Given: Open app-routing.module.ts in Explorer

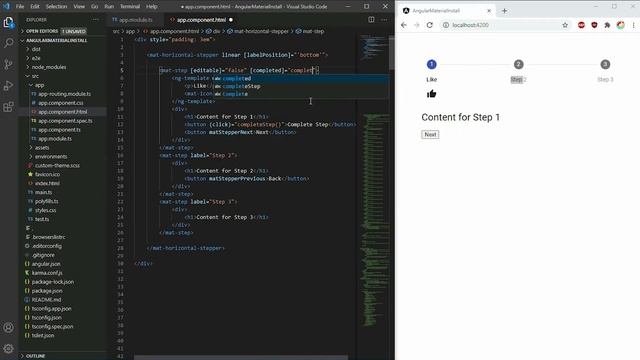Looking at the screenshot, I should (x=64, y=94).
